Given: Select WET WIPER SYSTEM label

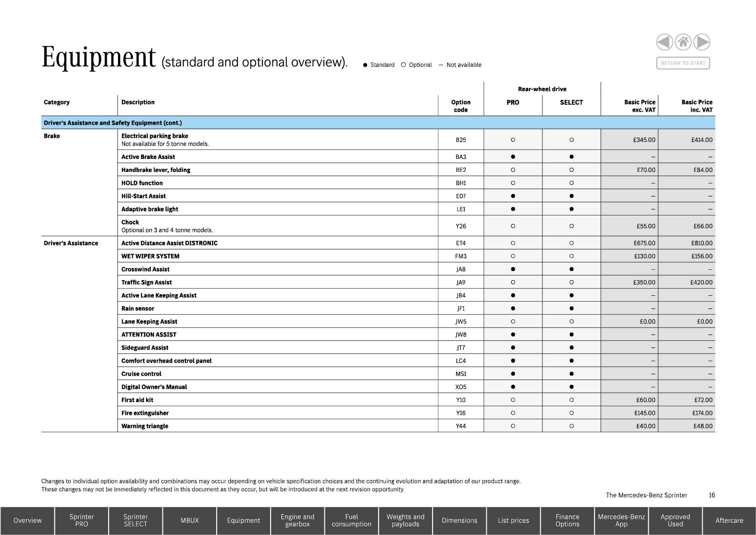Looking at the screenshot, I should tap(150, 256).
